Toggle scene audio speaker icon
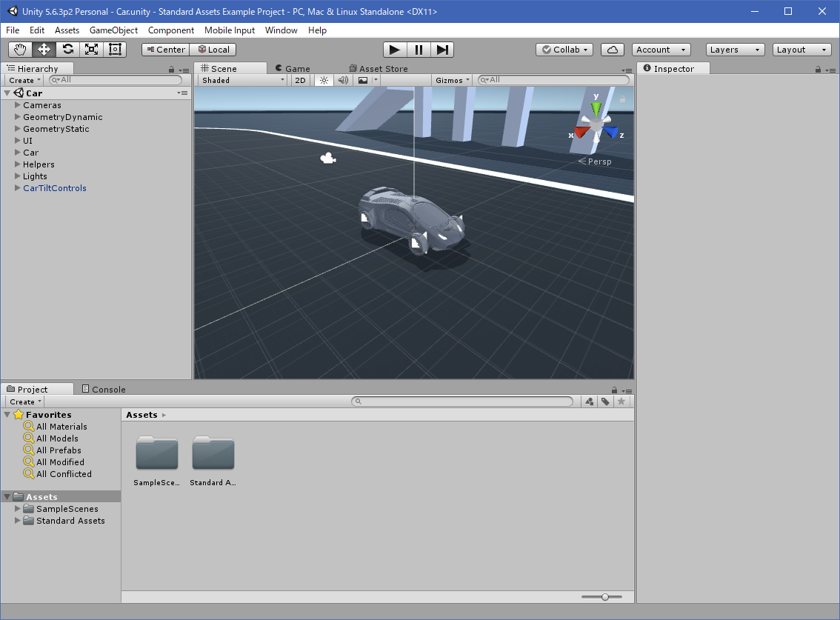 tap(343, 80)
